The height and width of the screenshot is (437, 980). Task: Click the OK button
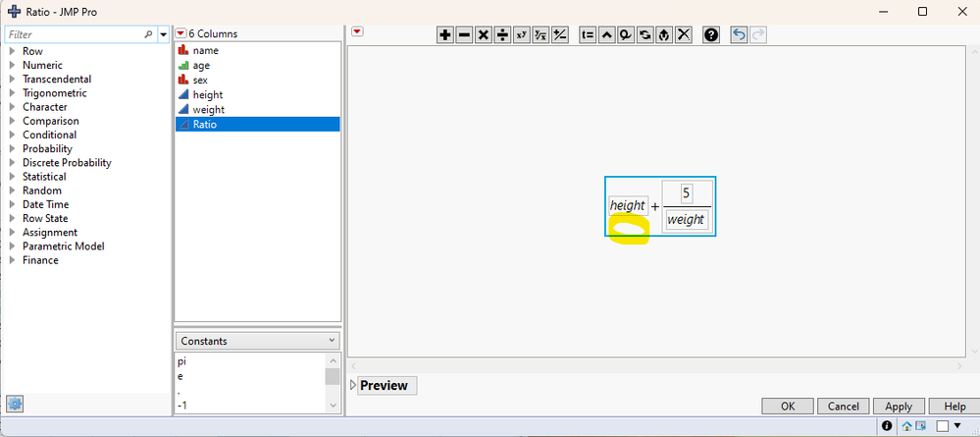click(788, 407)
